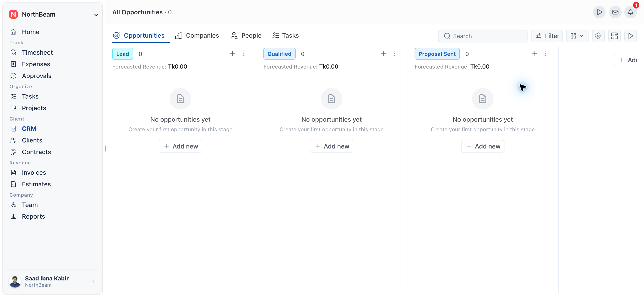Click Add new in the Lead column
Screen dimensions: 644x297
pyautogui.click(x=180, y=146)
